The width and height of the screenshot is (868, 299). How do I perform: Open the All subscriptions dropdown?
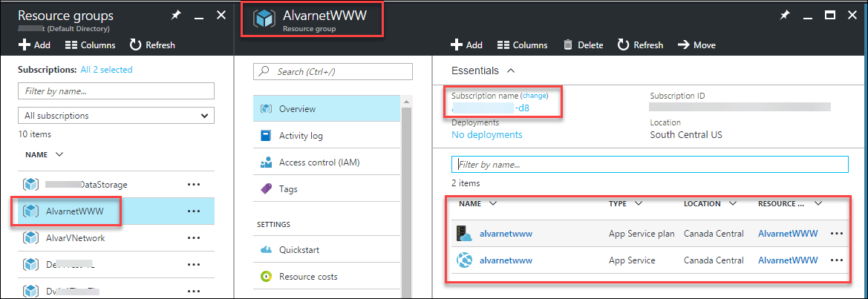pos(117,116)
